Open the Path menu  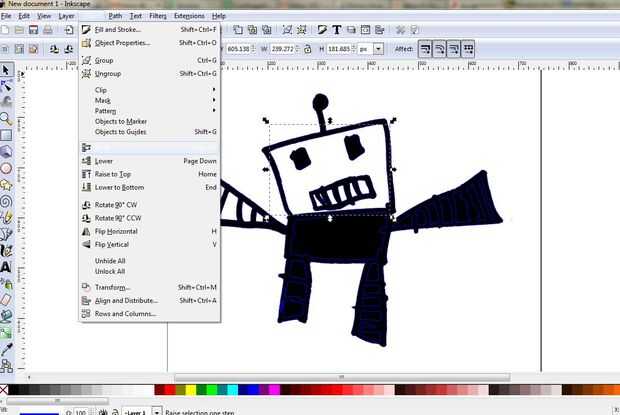click(x=115, y=16)
